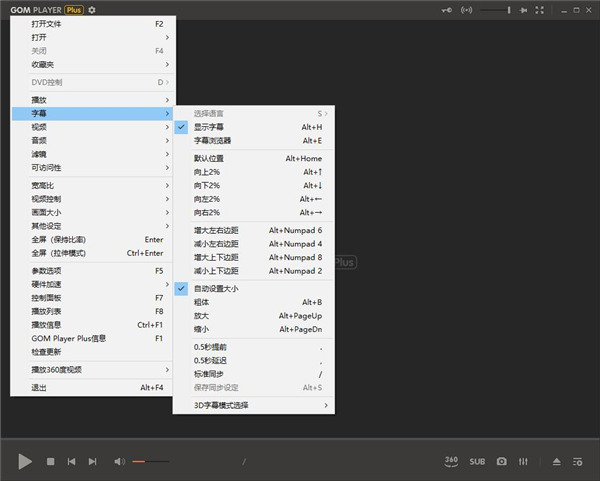Take a screenshot with camera icon
The image size is (600, 481).
tap(502, 461)
